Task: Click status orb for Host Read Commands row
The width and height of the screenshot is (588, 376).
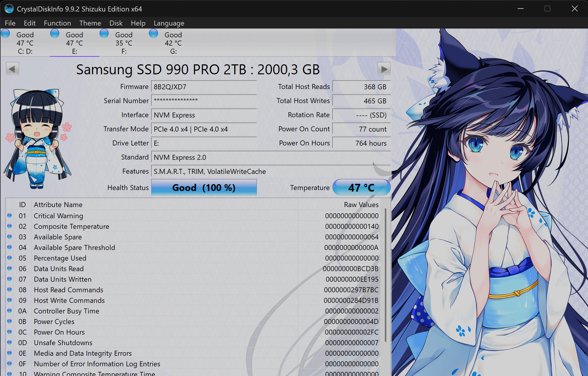Action: pos(9,290)
